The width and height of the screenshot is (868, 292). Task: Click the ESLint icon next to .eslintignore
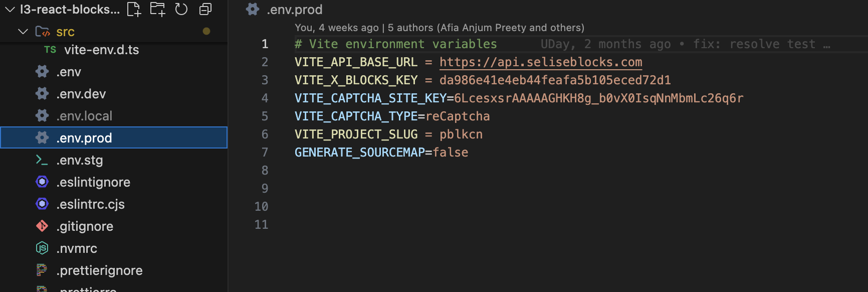tap(42, 182)
